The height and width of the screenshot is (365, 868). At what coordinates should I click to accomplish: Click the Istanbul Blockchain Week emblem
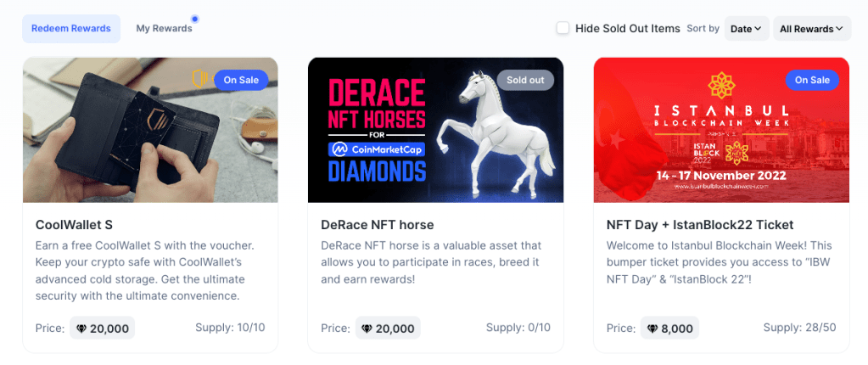[722, 85]
